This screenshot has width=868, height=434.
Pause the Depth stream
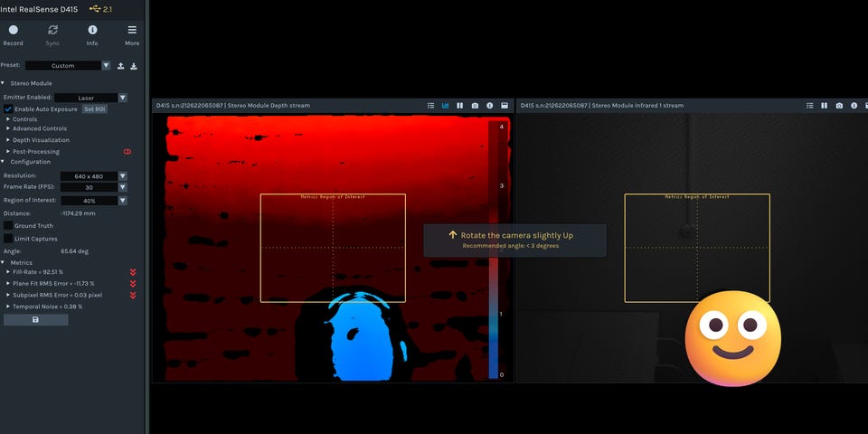460,106
